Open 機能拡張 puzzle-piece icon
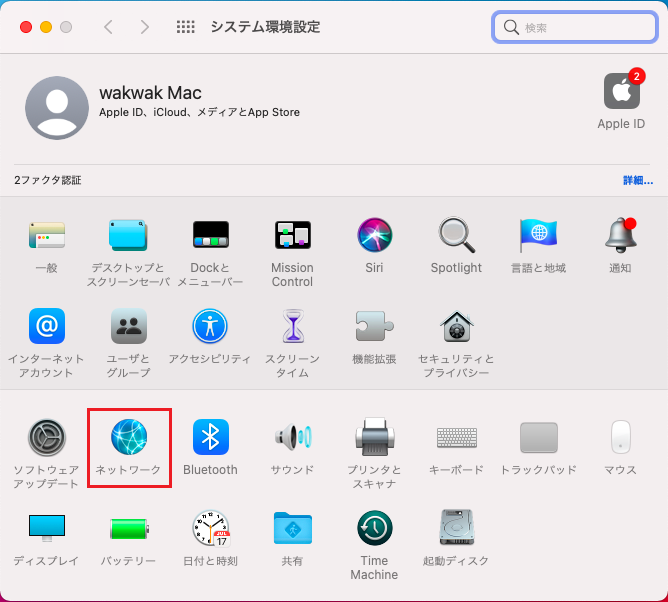The height and width of the screenshot is (602, 668). 374,326
